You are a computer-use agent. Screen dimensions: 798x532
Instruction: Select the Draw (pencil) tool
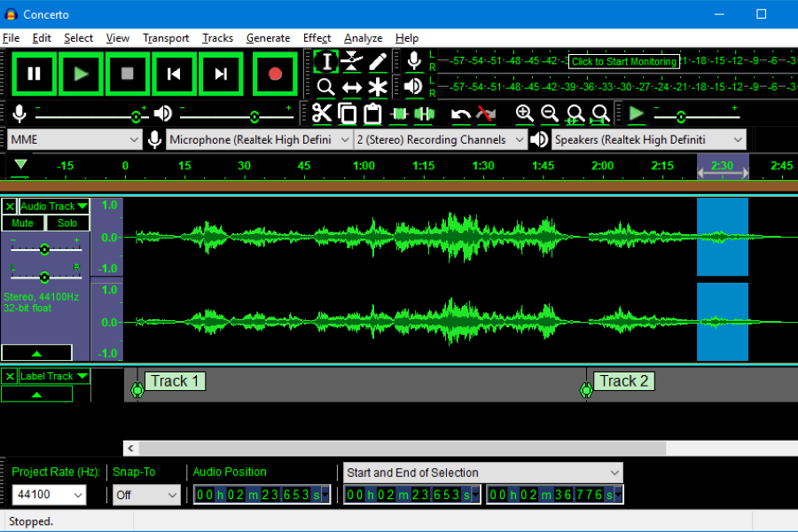coord(378,61)
